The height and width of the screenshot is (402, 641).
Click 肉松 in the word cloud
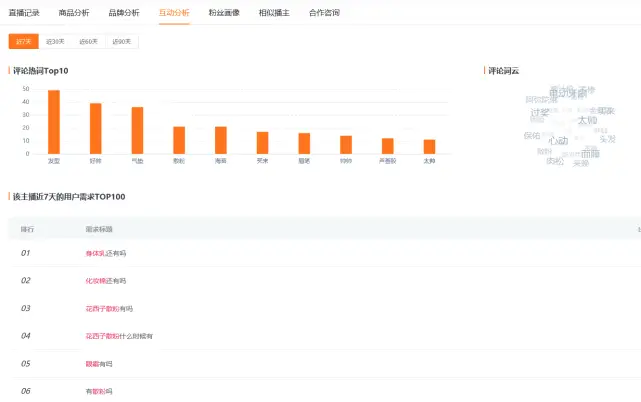(x=555, y=161)
